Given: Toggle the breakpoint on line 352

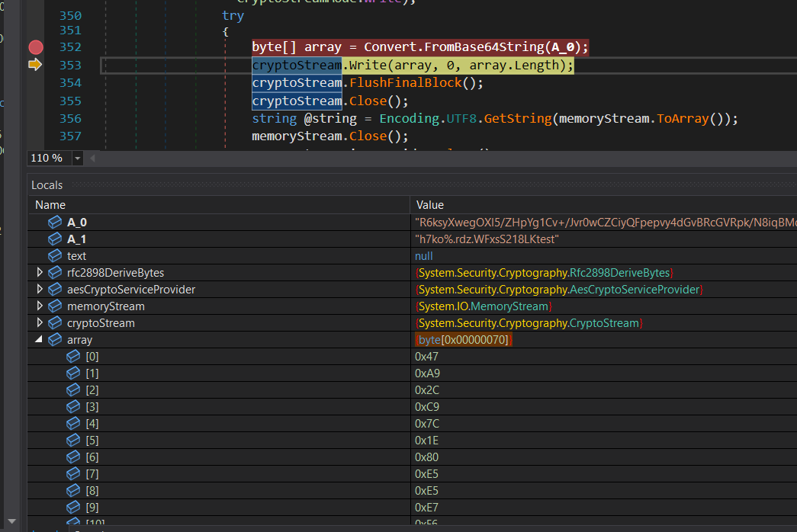Looking at the screenshot, I should click(35, 47).
